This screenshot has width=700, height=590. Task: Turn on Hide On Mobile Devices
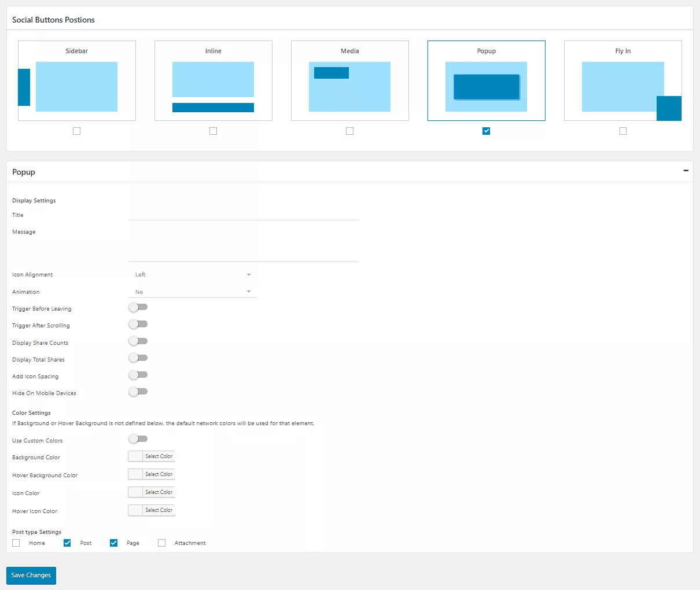pos(138,392)
